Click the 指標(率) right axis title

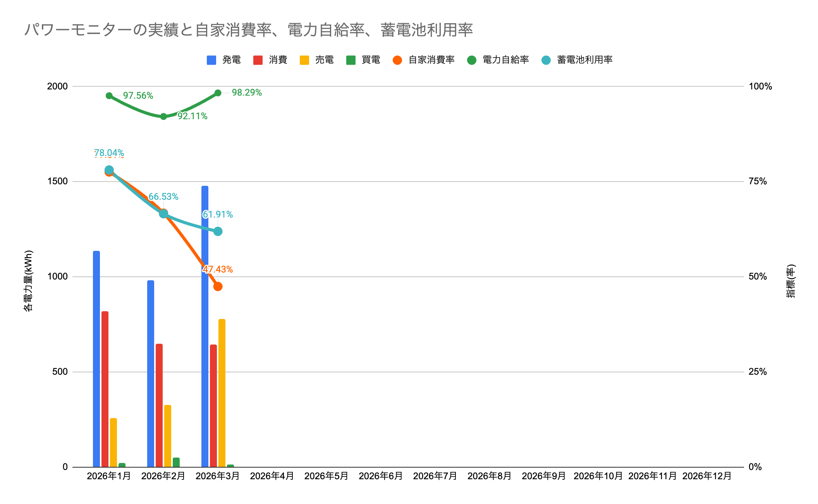(791, 281)
